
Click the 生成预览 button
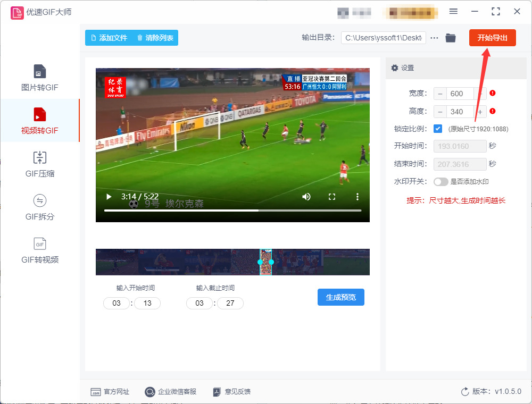[x=340, y=297]
